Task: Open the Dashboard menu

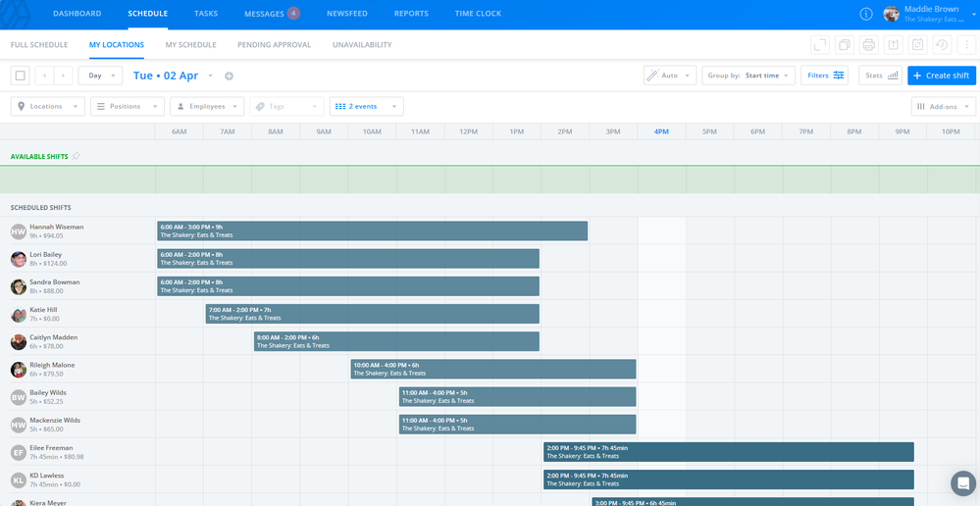Action: click(x=77, y=14)
